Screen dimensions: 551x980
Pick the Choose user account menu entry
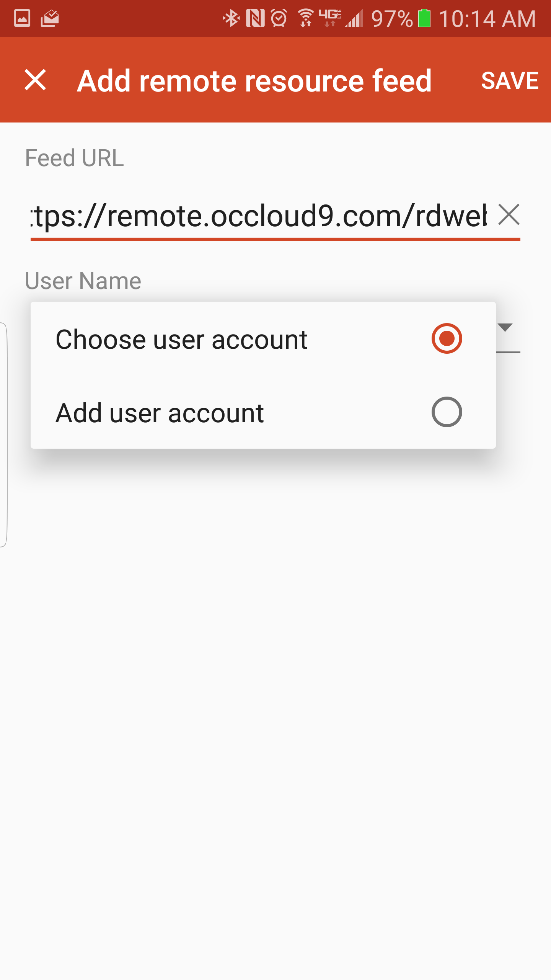pyautogui.click(x=263, y=339)
